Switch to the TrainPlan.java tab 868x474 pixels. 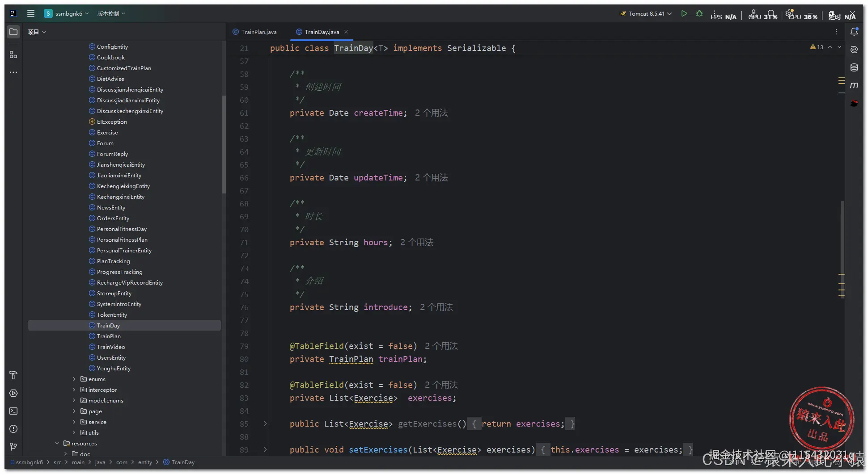(255, 32)
